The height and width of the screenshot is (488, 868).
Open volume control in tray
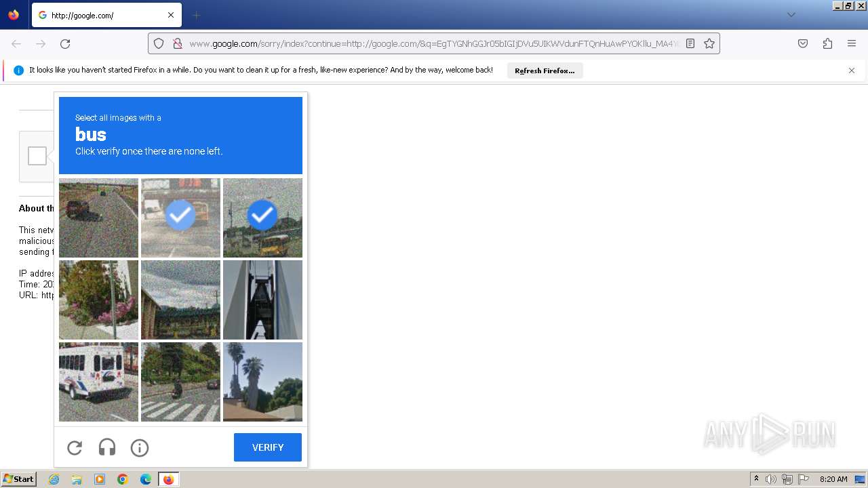point(771,479)
